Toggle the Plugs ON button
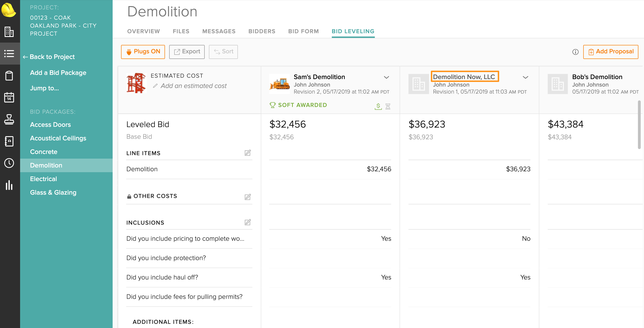Viewport: 644px width, 328px height. tap(143, 52)
